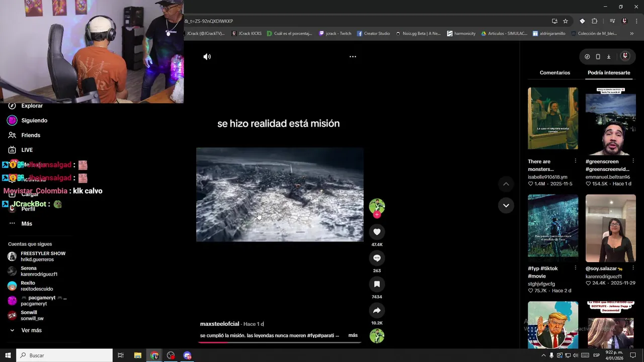The width and height of the screenshot is (644, 362).
Task: Click the Windows Buscar search box
Action: pyautogui.click(x=65, y=355)
